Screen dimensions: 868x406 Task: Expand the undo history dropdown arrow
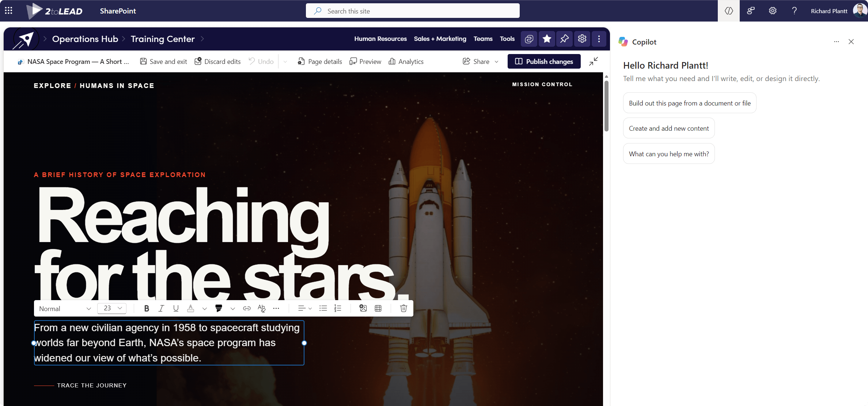point(285,62)
